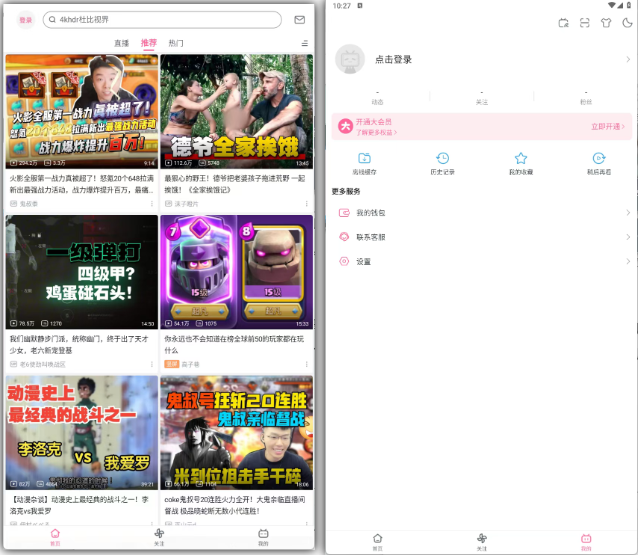Open the mail inbox icon
The width and height of the screenshot is (638, 555).
(299, 19)
